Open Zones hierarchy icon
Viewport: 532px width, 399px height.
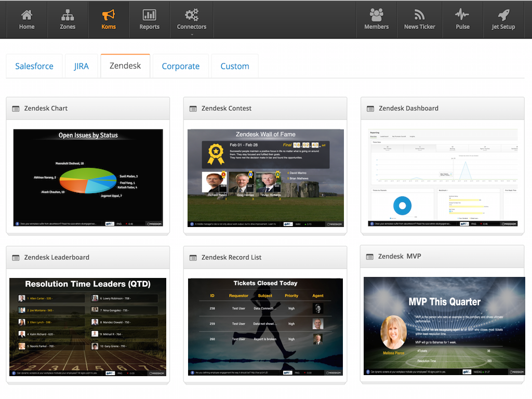68,15
